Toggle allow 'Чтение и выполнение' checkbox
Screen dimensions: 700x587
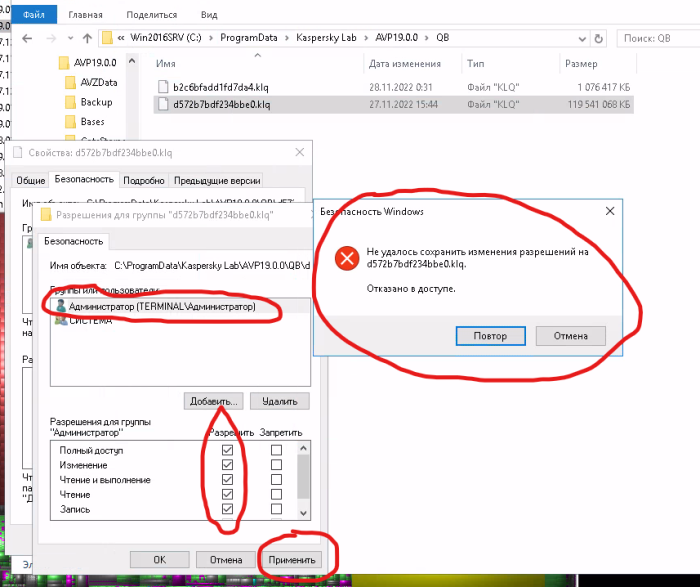[227, 479]
